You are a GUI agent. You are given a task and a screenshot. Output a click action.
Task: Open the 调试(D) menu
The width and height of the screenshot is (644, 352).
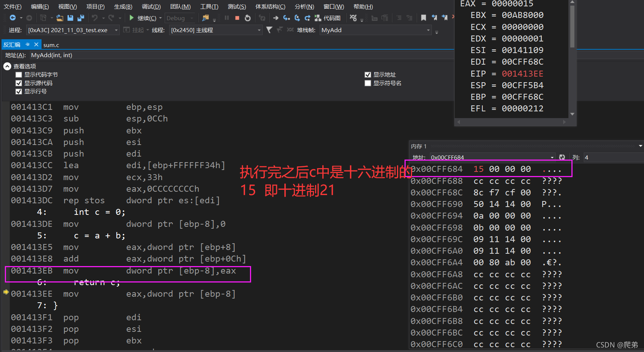pyautogui.click(x=151, y=7)
